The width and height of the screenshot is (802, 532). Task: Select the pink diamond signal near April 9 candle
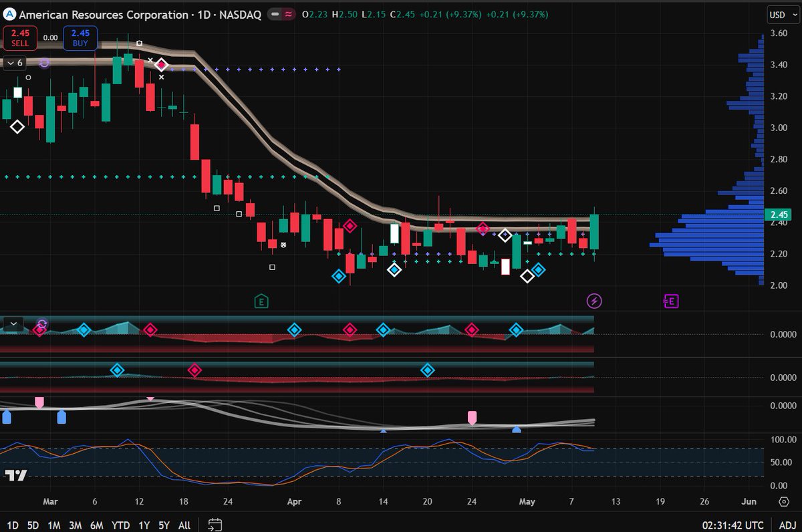coord(350,227)
